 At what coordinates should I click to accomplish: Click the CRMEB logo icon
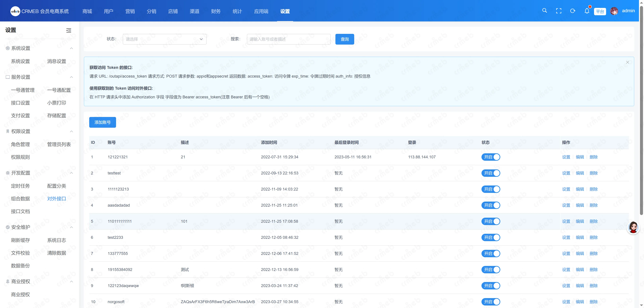click(x=15, y=11)
